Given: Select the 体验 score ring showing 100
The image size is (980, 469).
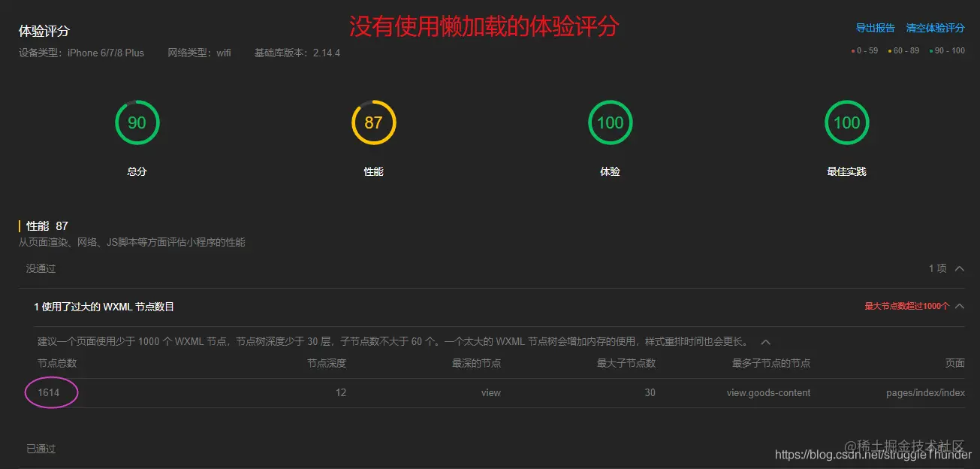Looking at the screenshot, I should [610, 123].
